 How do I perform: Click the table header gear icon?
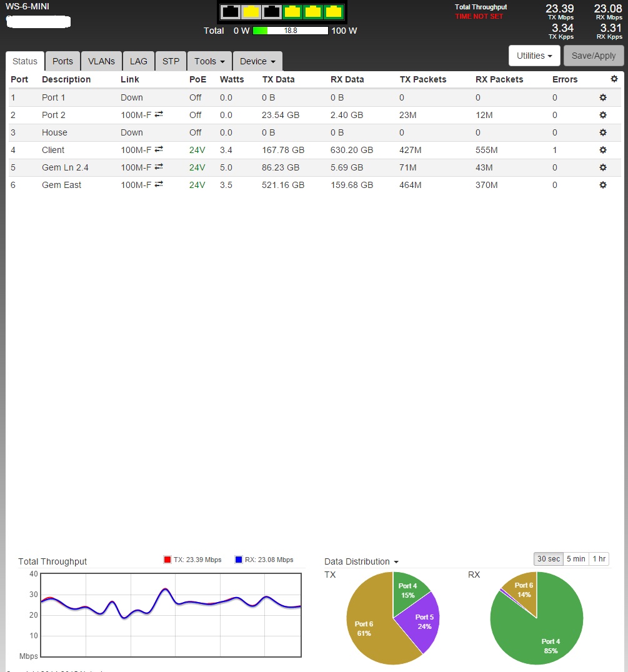pos(614,79)
